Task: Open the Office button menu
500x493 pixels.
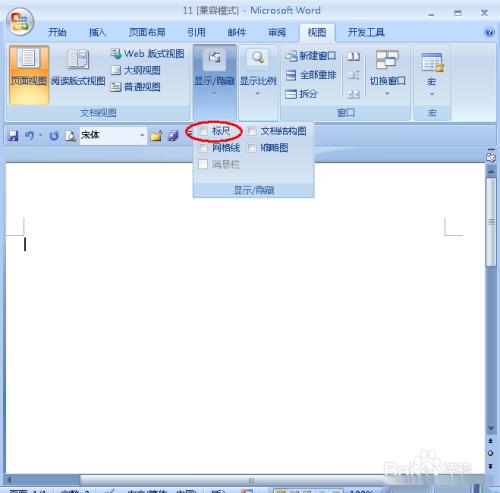Action: [x=20, y=22]
